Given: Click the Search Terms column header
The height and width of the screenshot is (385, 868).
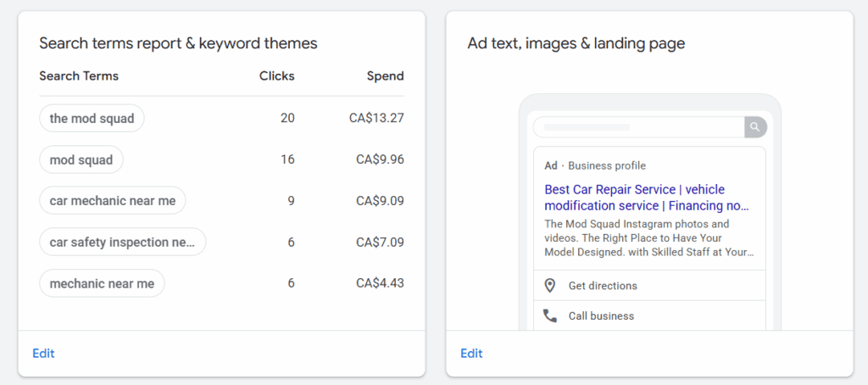Looking at the screenshot, I should [79, 75].
